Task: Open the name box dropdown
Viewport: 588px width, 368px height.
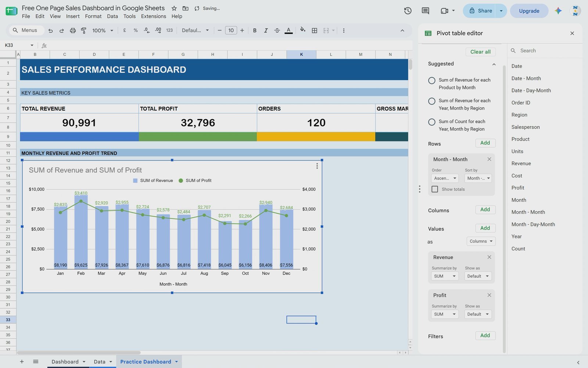Action: click(x=32, y=45)
